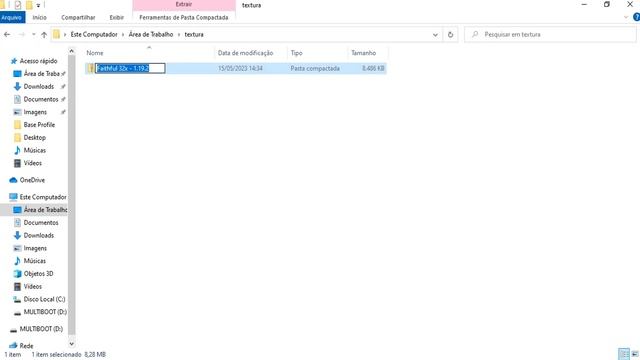Open MULTIBOOT (D:) under Este Computador
The height and width of the screenshot is (360, 640).
pyautogui.click(x=45, y=312)
